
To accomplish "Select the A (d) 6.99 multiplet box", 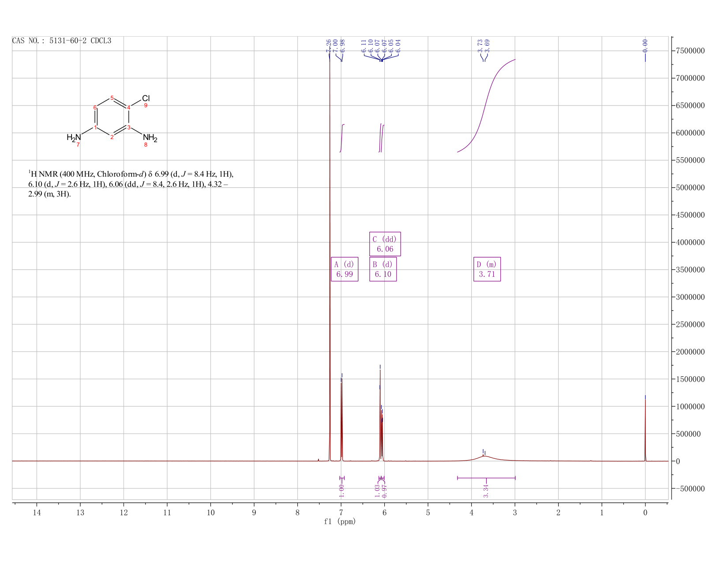I will (x=345, y=269).
